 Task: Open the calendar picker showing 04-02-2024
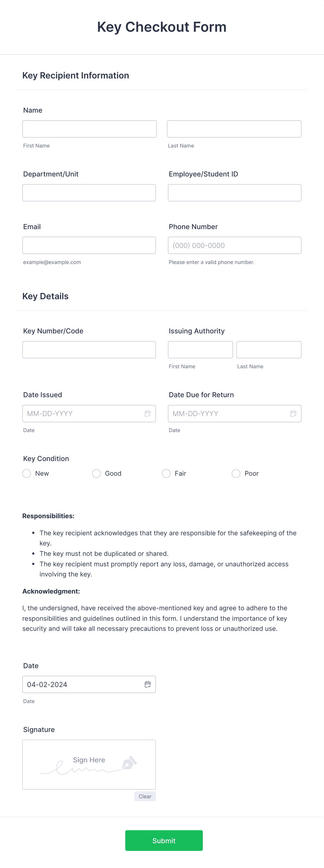click(147, 684)
